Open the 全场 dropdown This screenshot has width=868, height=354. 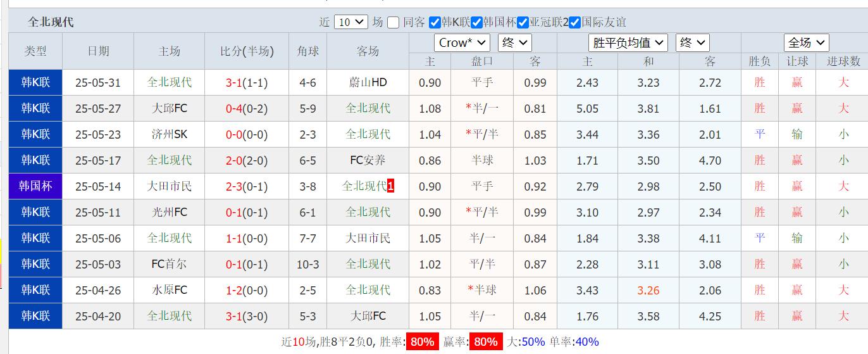pos(806,42)
